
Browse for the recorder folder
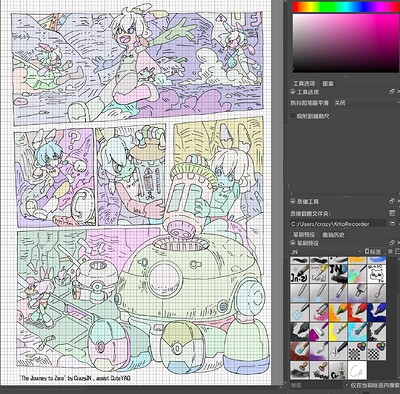392,224
